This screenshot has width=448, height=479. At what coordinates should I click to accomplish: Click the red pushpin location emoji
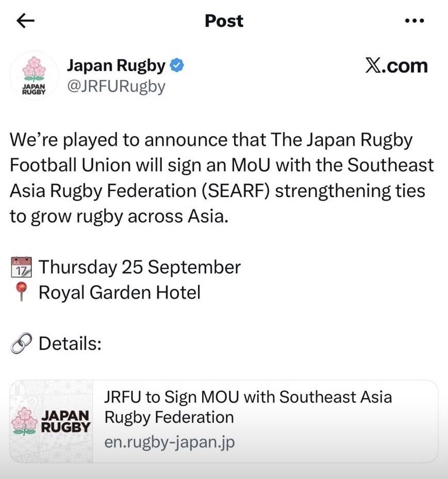click(21, 292)
